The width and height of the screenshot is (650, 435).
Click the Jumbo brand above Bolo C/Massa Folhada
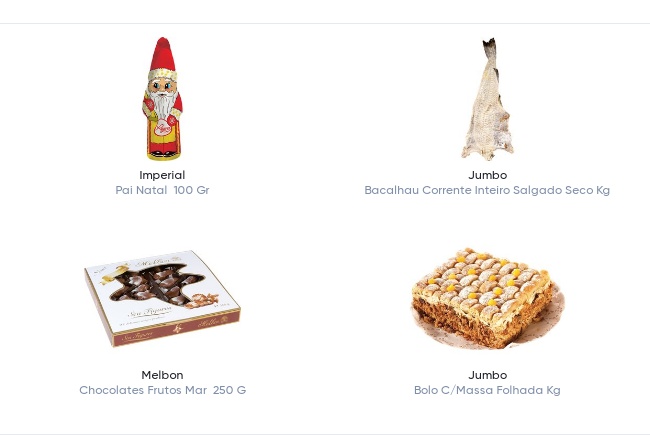tap(488, 375)
